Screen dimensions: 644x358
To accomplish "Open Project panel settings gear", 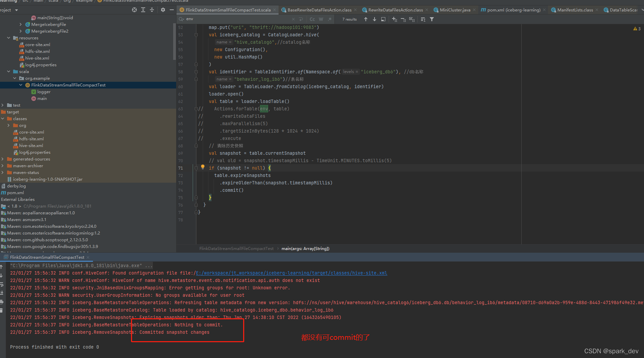I will coord(163,10).
